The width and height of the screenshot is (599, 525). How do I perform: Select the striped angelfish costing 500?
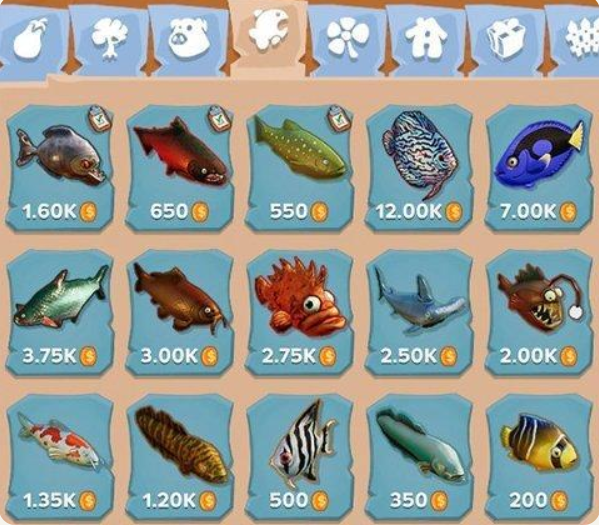[x=299, y=458]
